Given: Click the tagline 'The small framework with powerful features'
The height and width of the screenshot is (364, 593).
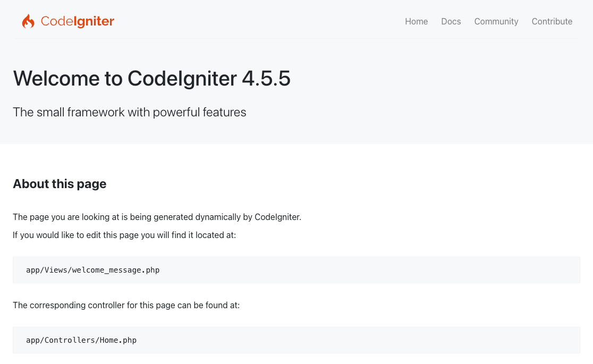Looking at the screenshot, I should [x=129, y=112].
